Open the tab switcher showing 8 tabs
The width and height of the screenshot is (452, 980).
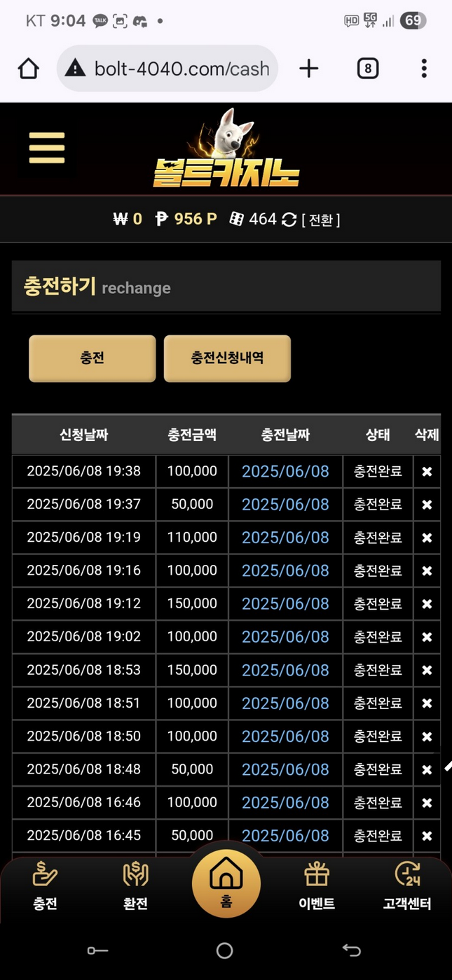tap(368, 68)
